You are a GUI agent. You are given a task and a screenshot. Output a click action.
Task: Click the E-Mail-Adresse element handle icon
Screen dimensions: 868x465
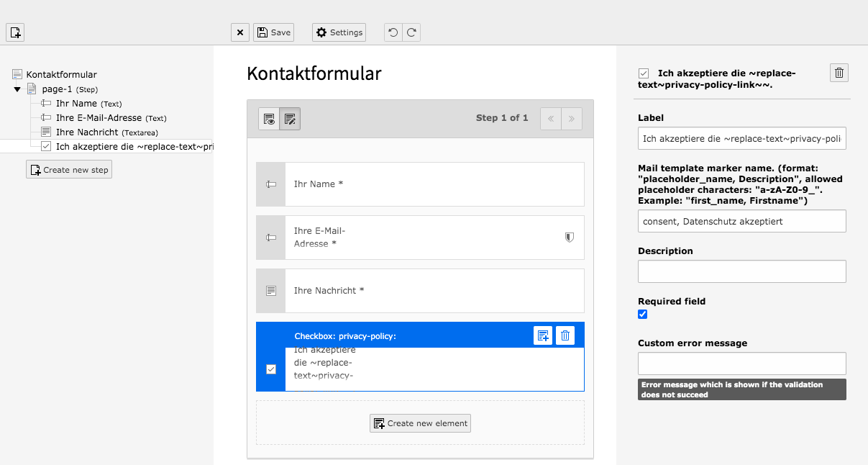[x=271, y=238]
